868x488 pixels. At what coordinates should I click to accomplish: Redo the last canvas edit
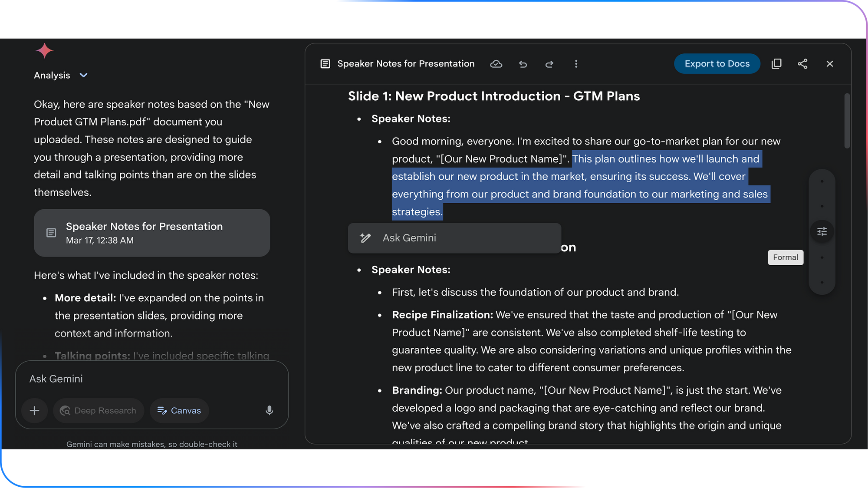click(549, 64)
